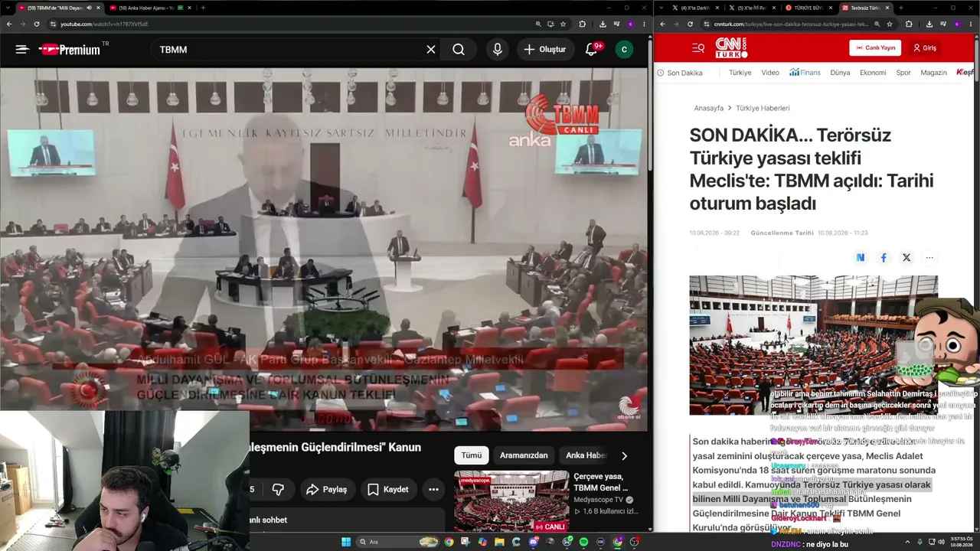Share the video with Paylaş
This screenshot has height=551, width=980.
coord(327,489)
